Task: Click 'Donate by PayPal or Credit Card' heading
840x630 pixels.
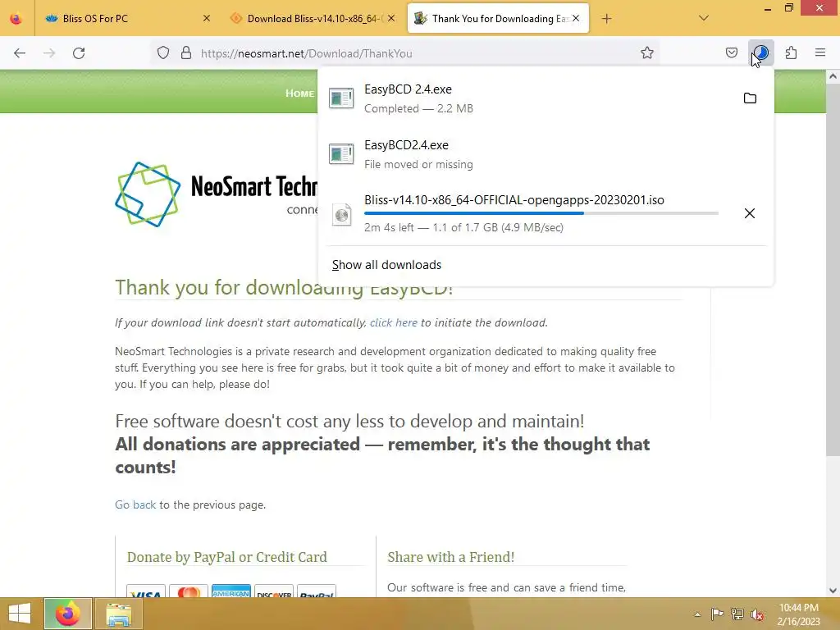Action: click(226, 557)
